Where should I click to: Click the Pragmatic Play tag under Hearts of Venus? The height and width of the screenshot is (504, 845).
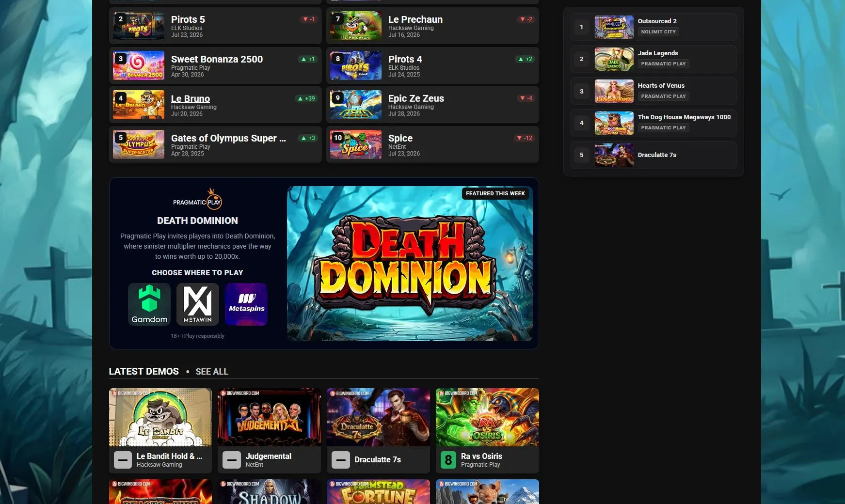[663, 96]
